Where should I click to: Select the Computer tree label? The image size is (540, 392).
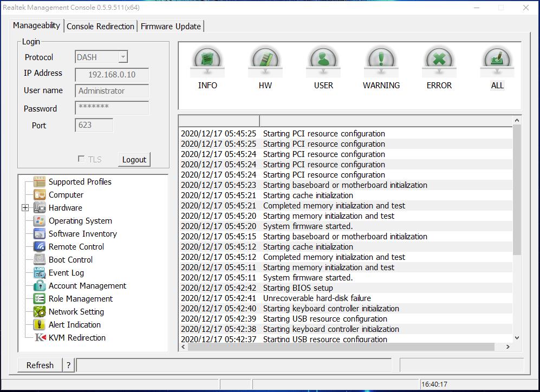pyautogui.click(x=66, y=195)
